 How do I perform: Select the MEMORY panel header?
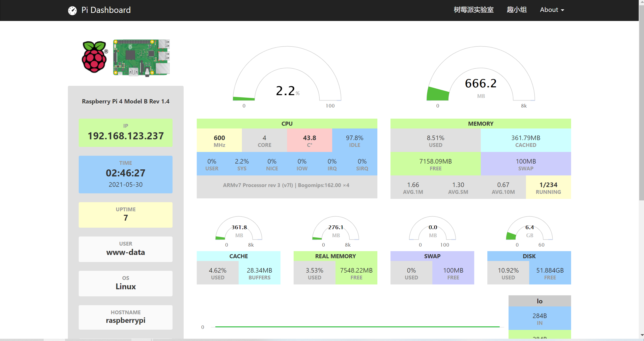coord(480,123)
